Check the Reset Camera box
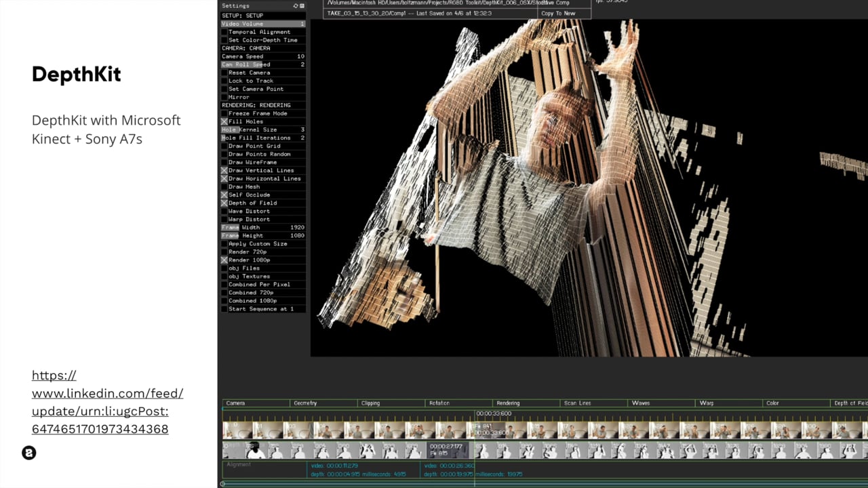 224,73
